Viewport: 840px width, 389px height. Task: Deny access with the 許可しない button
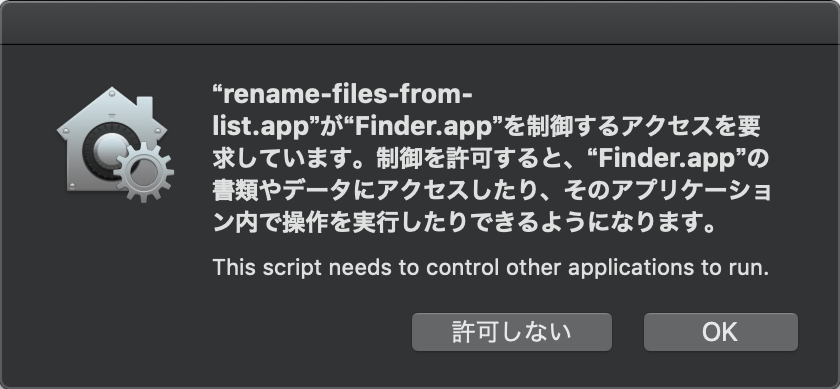click(x=512, y=332)
